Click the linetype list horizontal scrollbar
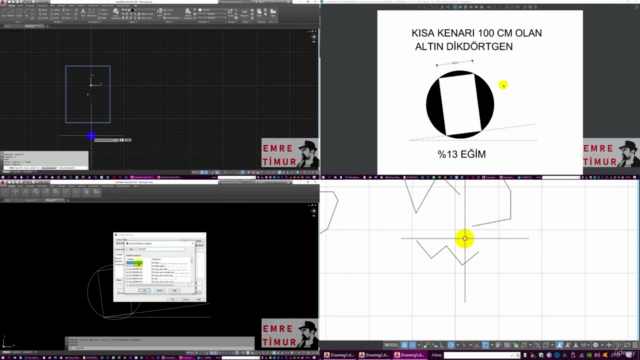This screenshot has width=640, height=360. (x=158, y=285)
